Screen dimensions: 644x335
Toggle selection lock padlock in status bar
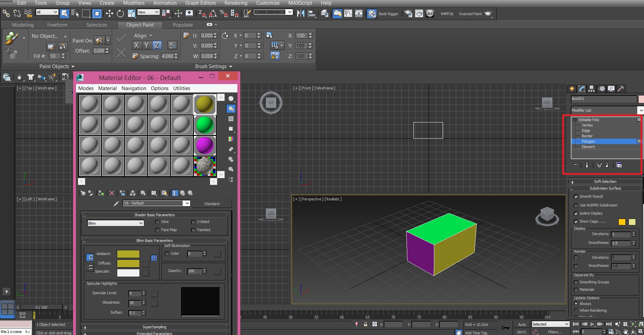pos(365,324)
